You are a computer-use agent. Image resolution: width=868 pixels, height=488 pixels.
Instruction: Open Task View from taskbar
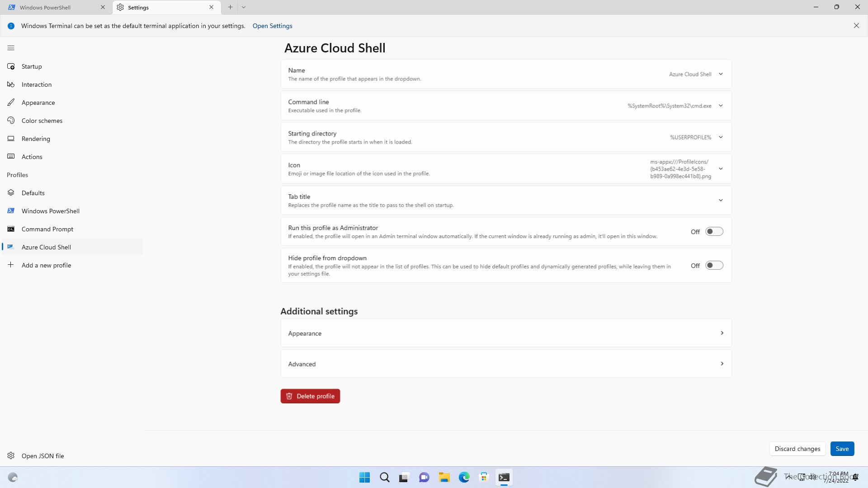point(404,478)
